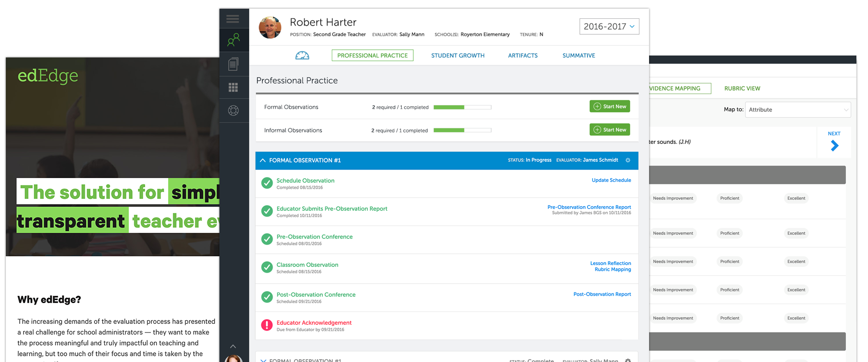This screenshot has height=362, width=868.
Task: Open Pre-Observation Conference step
Action: (314, 237)
